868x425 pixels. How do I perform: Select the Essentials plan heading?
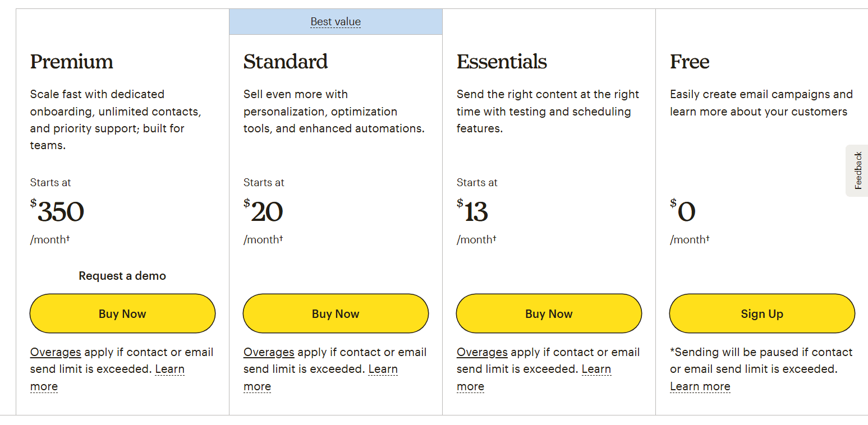[502, 62]
